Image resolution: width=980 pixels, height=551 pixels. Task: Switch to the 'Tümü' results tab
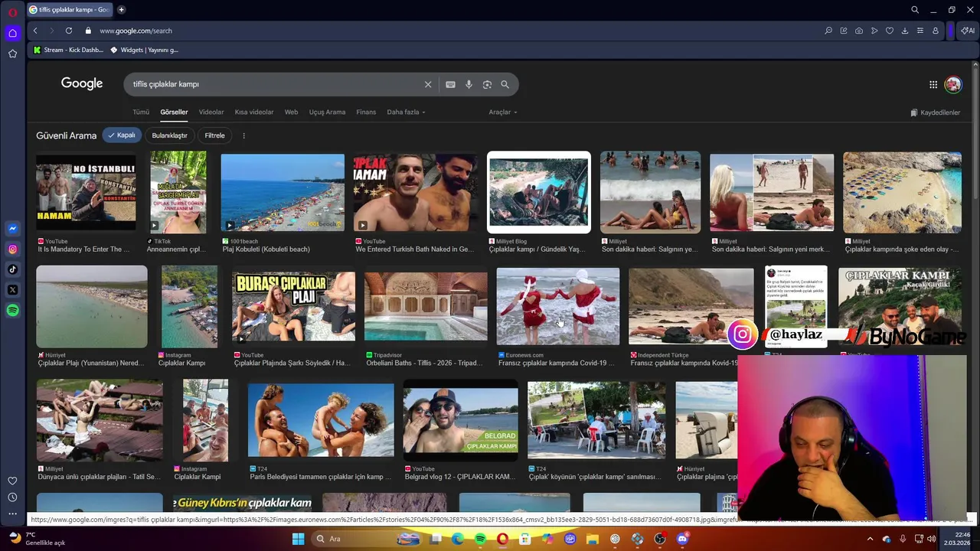(x=141, y=112)
